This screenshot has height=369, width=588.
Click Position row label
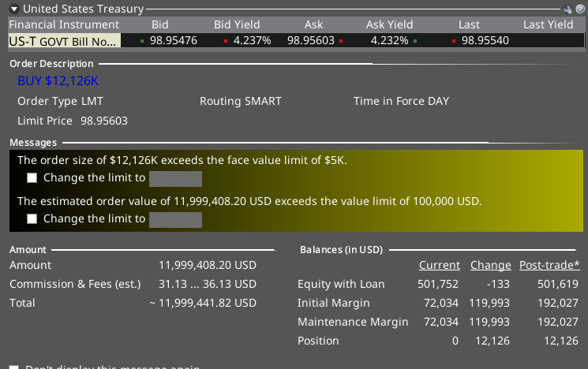[x=318, y=341]
